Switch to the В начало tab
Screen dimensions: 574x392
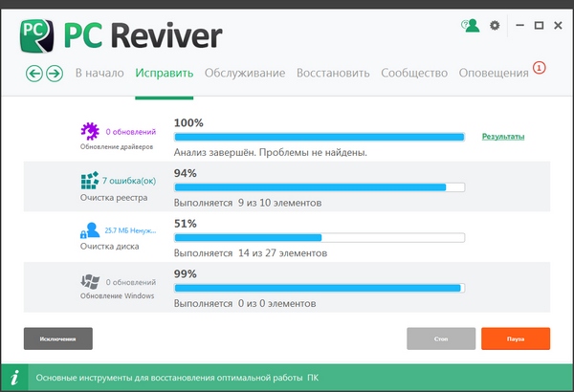pos(99,73)
